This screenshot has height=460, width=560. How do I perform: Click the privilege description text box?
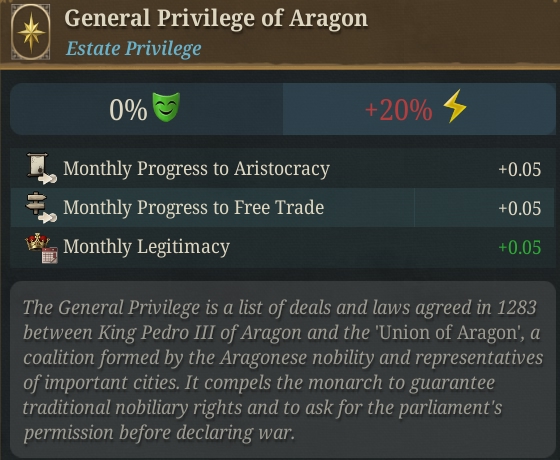click(282, 369)
